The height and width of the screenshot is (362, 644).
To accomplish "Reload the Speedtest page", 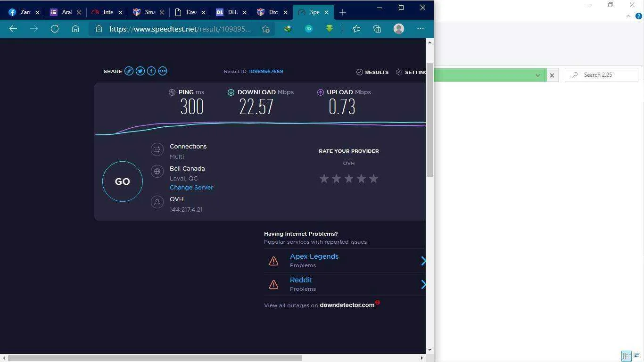I will tap(55, 29).
